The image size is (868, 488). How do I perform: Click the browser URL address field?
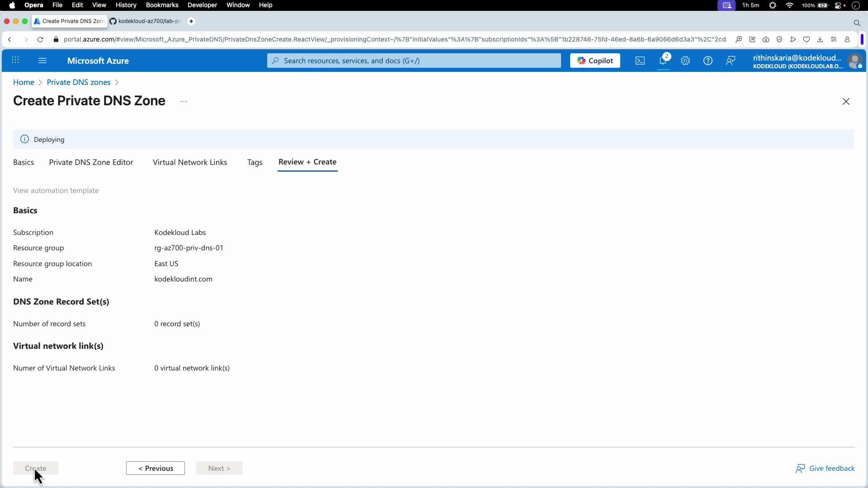click(x=395, y=40)
